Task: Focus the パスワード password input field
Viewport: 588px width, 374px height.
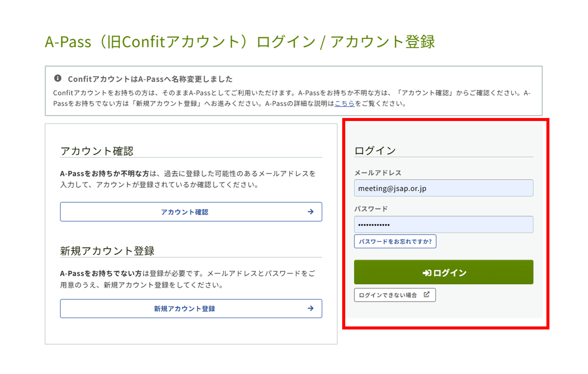Action: (443, 225)
